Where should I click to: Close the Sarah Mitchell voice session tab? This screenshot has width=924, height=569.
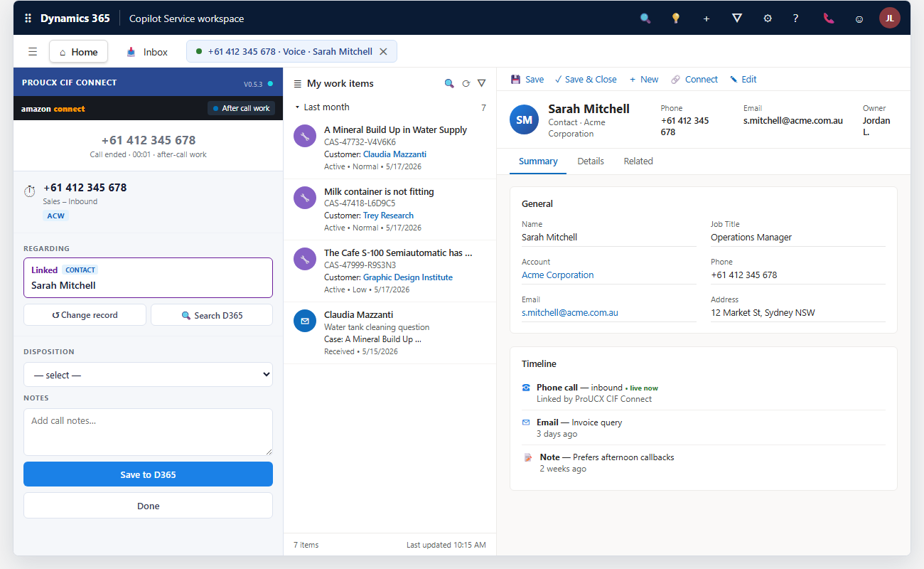(x=383, y=51)
